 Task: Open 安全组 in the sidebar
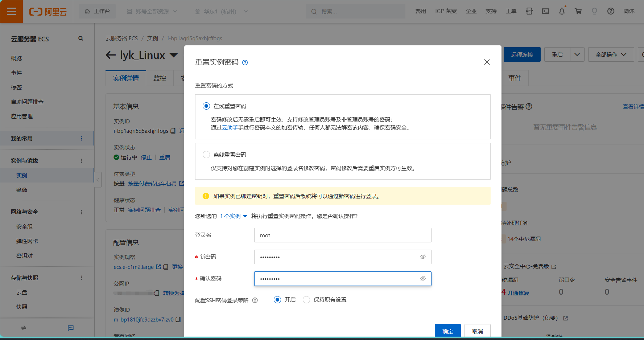(x=24, y=226)
